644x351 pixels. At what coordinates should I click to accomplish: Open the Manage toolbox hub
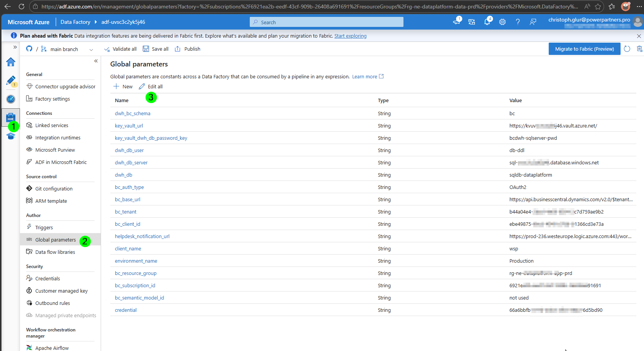tap(11, 118)
